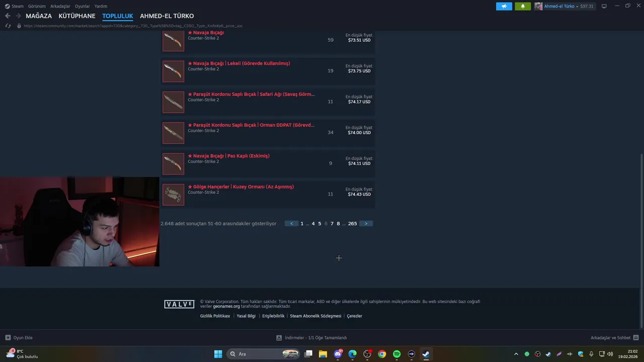Screen dimensions: 644x362
Task: Open the Görünüm menu
Action: pos(37,6)
